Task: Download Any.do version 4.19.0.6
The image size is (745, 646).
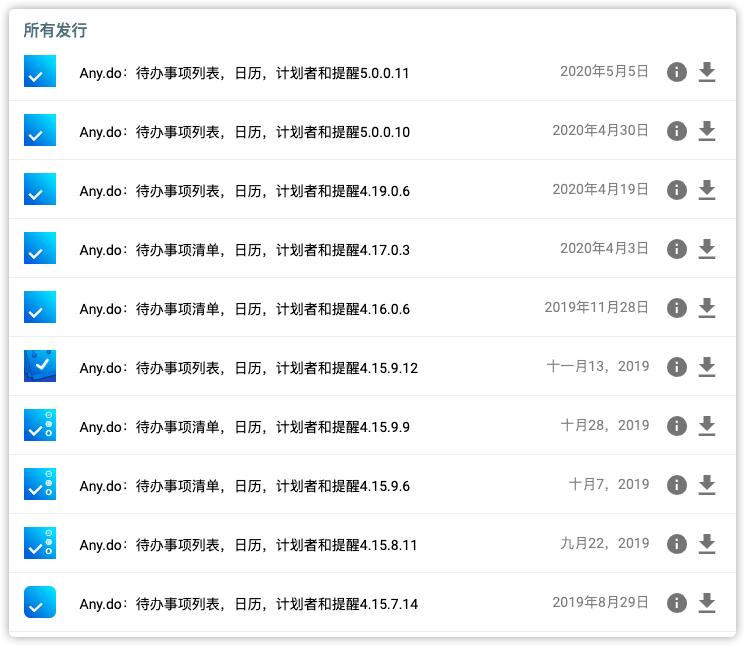Action: 707,190
